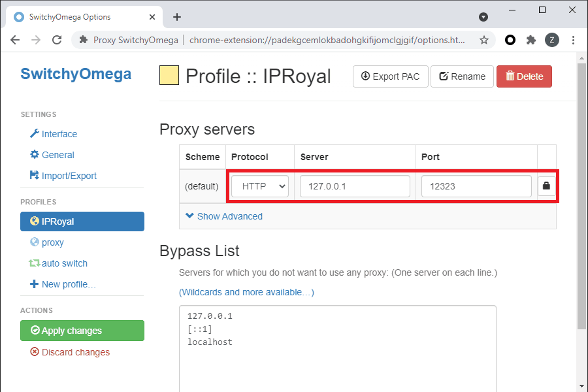Apply changes
The image size is (588, 392).
[x=82, y=331]
